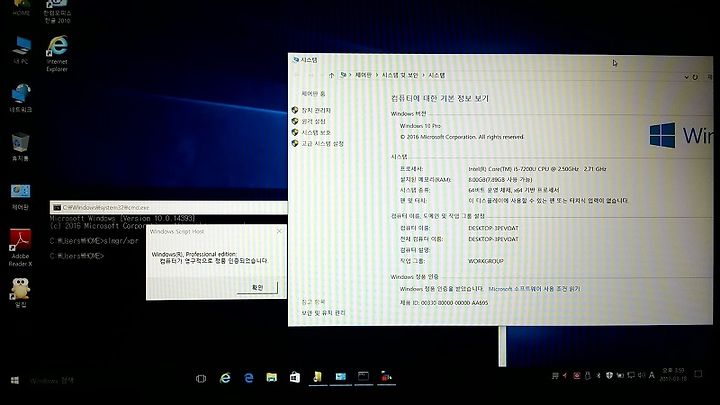This screenshot has height=405, width=720.
Task: Open File Explorer from the taskbar
Action: [x=271, y=377]
